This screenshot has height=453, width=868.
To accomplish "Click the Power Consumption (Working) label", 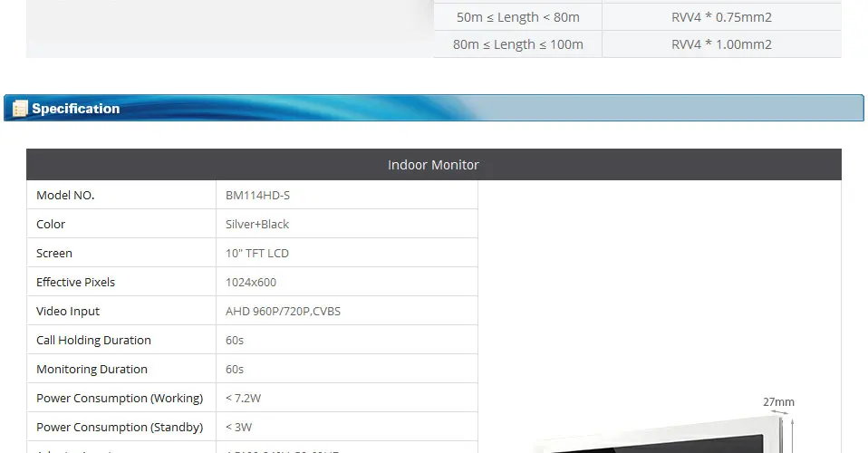I will pos(120,398).
